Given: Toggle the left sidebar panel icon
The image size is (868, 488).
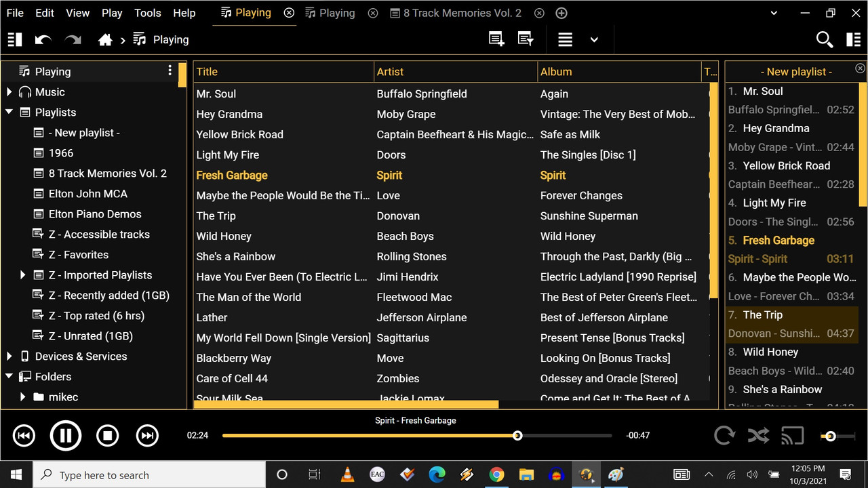Looking at the screenshot, I should click(x=15, y=40).
